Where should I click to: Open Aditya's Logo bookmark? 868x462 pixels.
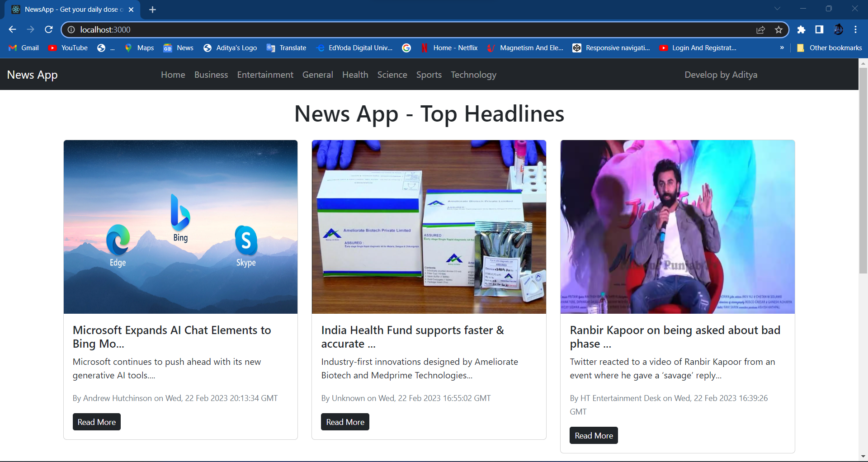coord(230,47)
